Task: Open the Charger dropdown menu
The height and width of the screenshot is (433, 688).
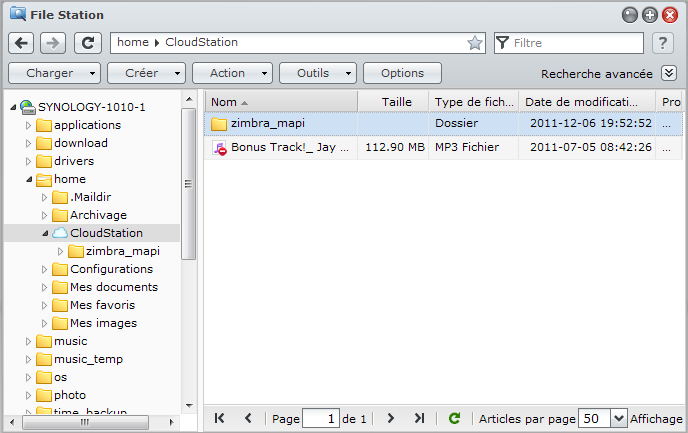Action: click(54, 73)
